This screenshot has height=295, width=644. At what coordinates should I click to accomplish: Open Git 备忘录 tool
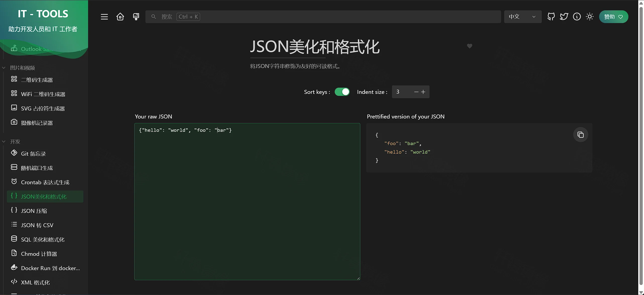(x=45, y=154)
